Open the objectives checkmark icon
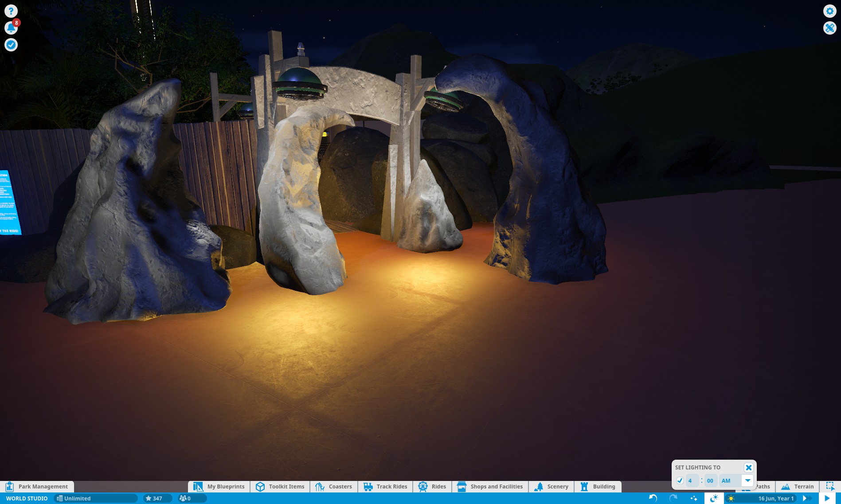 click(x=11, y=45)
